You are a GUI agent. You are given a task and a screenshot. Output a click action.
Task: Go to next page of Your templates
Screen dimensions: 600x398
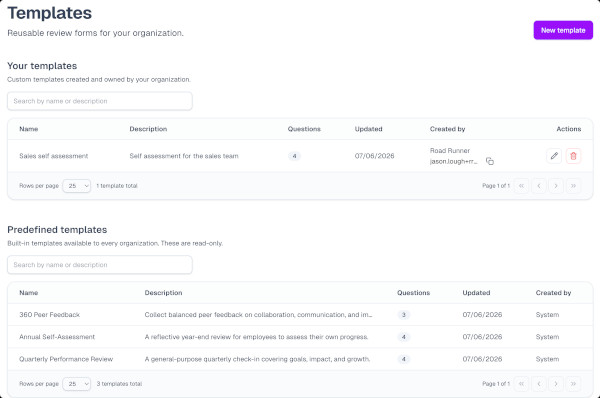[x=556, y=186]
